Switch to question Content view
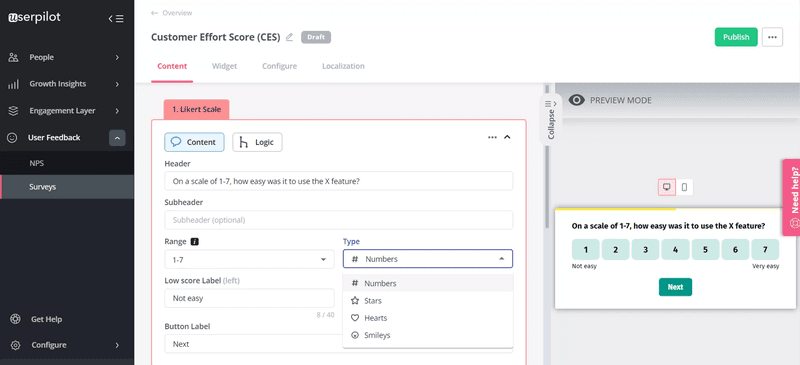The height and width of the screenshot is (365, 800). click(194, 142)
